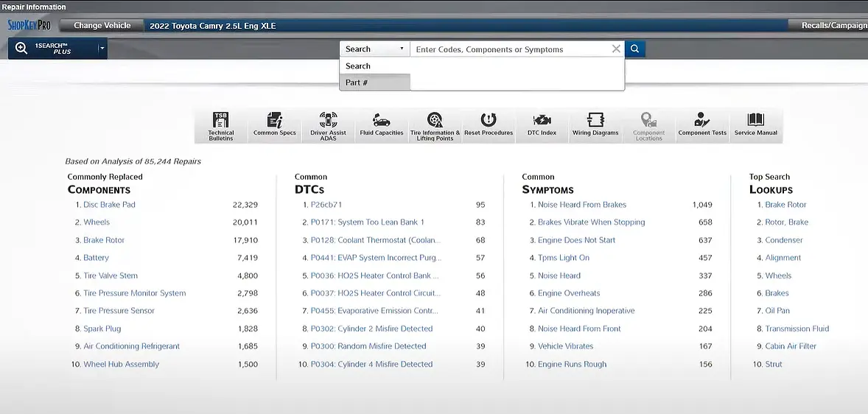Open the Service Manual icon
This screenshot has width=868, height=414.
pyautogui.click(x=755, y=125)
